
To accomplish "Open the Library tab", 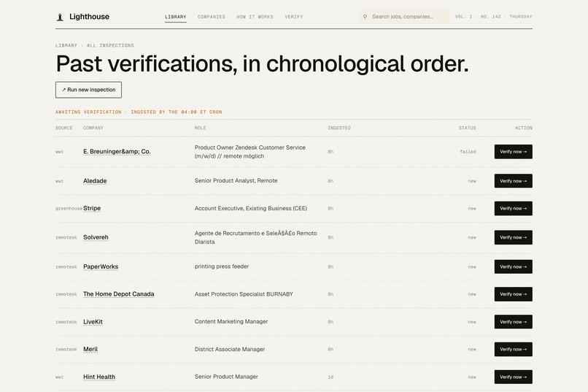I will coord(176,17).
